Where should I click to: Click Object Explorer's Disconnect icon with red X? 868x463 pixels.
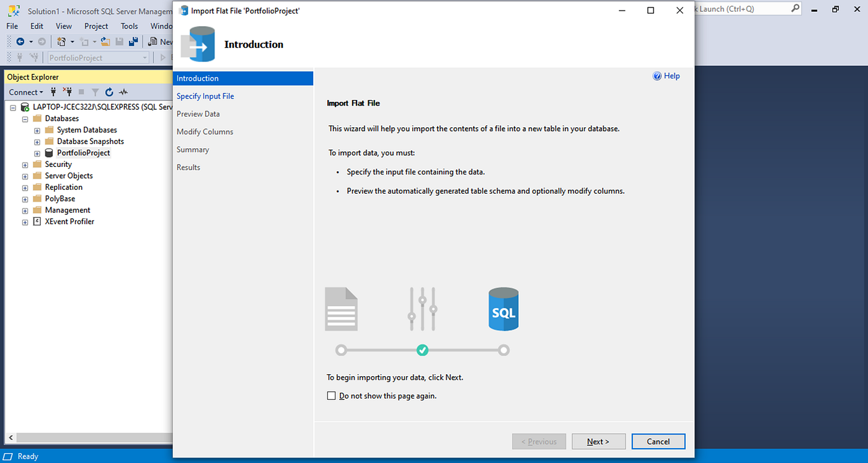tap(68, 92)
